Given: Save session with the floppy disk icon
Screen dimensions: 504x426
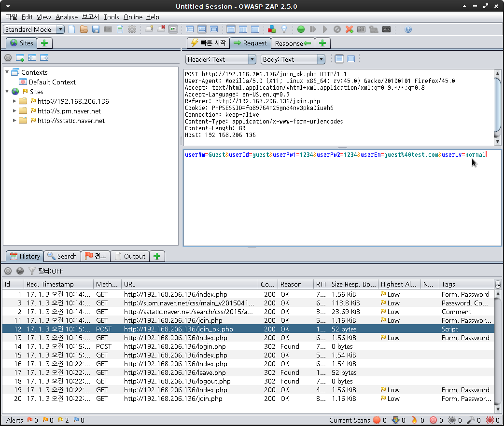Looking at the screenshot, I should point(96,29).
